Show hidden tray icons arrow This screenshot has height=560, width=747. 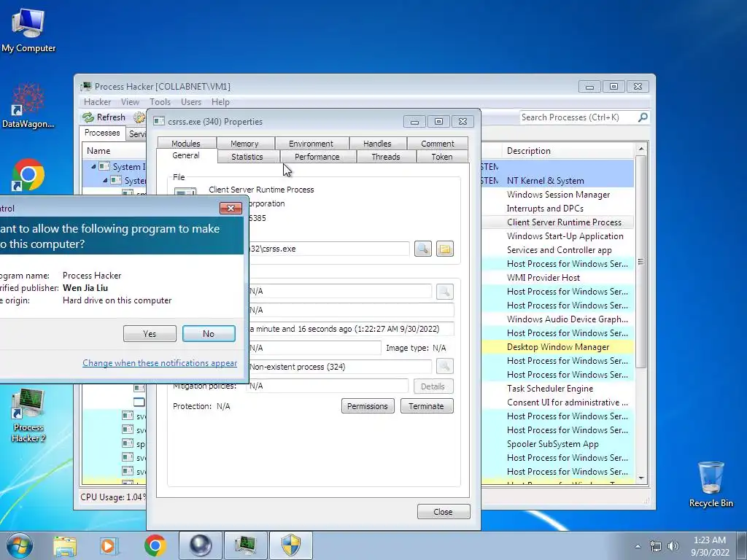[638, 546]
